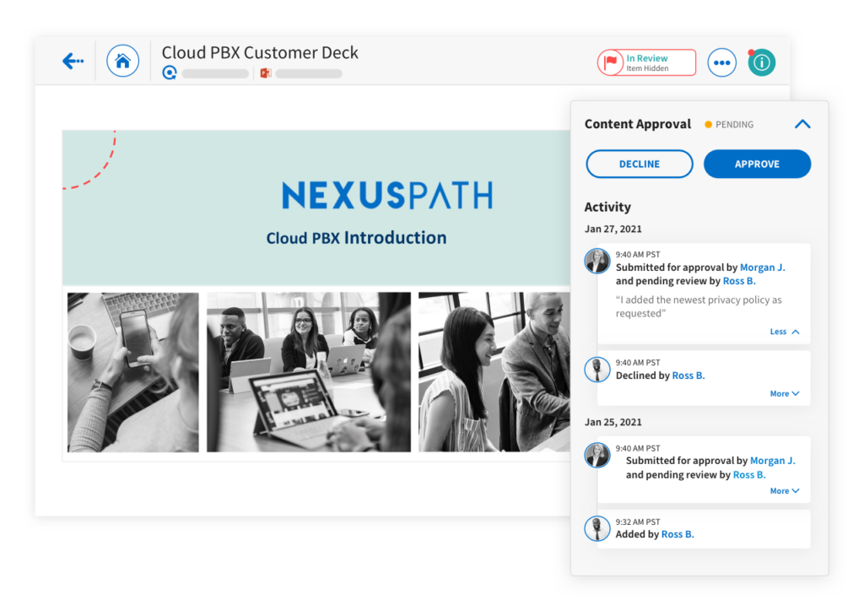This screenshot has width=864, height=616.
Task: Approve the content
Action: pyautogui.click(x=757, y=164)
